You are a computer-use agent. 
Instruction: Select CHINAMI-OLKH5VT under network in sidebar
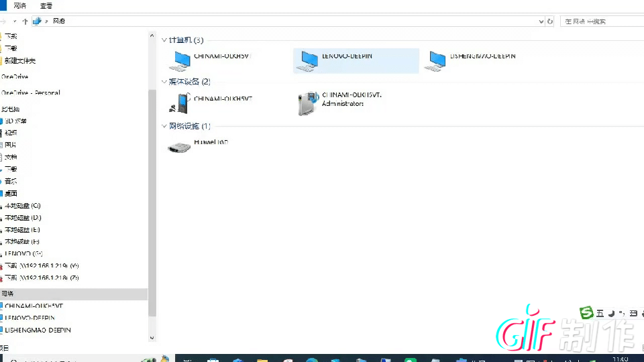click(34, 306)
